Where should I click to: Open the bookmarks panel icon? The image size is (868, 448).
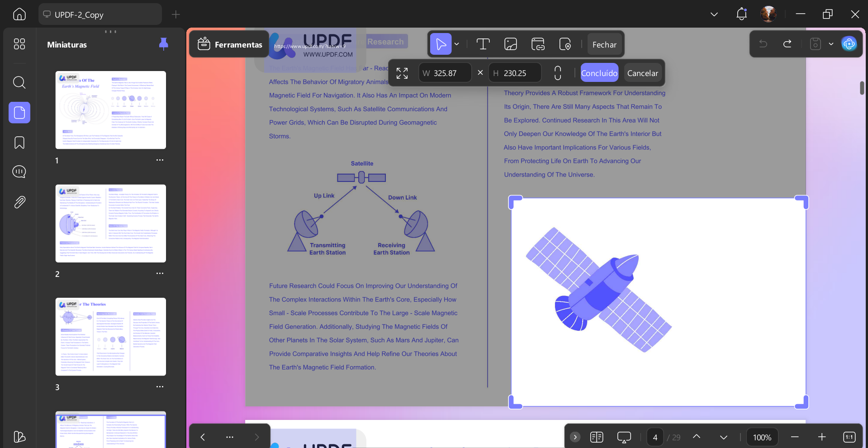tap(19, 143)
